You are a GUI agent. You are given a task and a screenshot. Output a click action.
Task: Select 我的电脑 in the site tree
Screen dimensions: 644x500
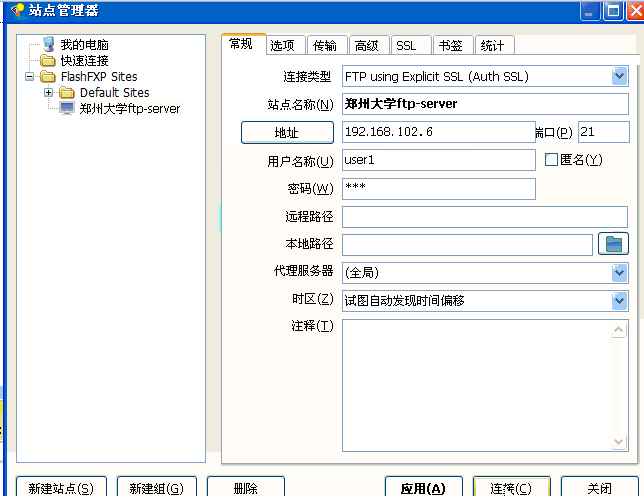pyautogui.click(x=84, y=44)
